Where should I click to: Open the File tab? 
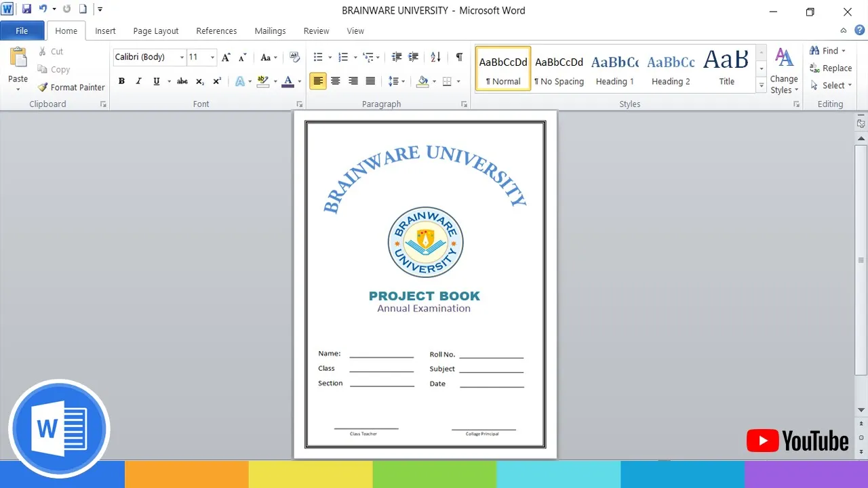click(x=22, y=30)
